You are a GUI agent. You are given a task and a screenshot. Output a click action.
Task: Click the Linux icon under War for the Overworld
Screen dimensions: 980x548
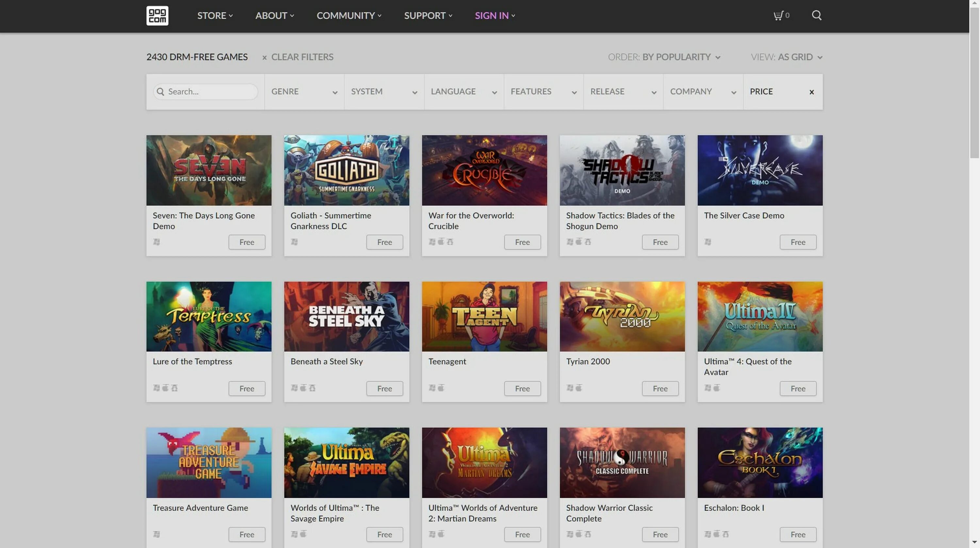(x=450, y=241)
